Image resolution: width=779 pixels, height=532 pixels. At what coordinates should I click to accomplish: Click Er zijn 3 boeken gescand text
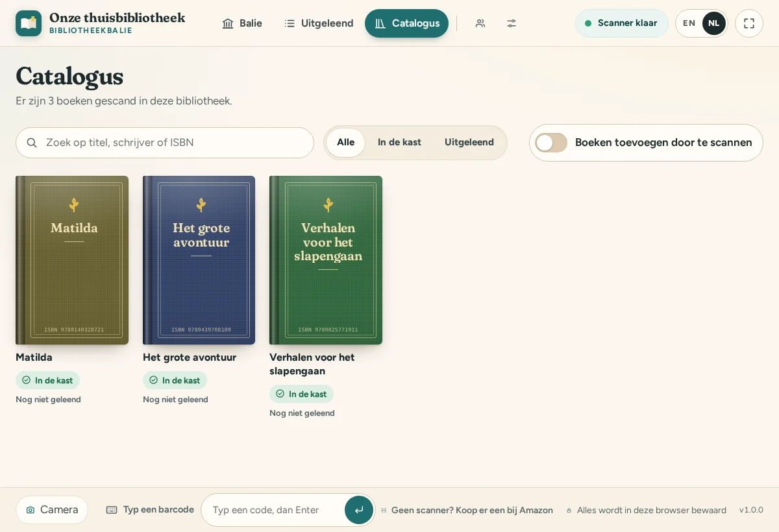click(x=123, y=101)
